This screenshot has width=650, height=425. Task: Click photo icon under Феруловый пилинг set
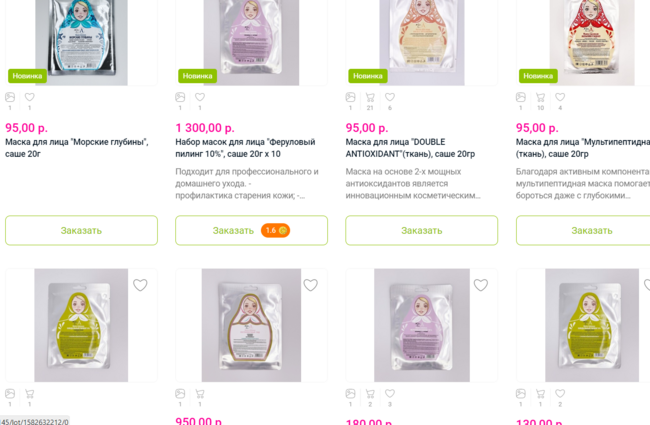[x=180, y=97]
